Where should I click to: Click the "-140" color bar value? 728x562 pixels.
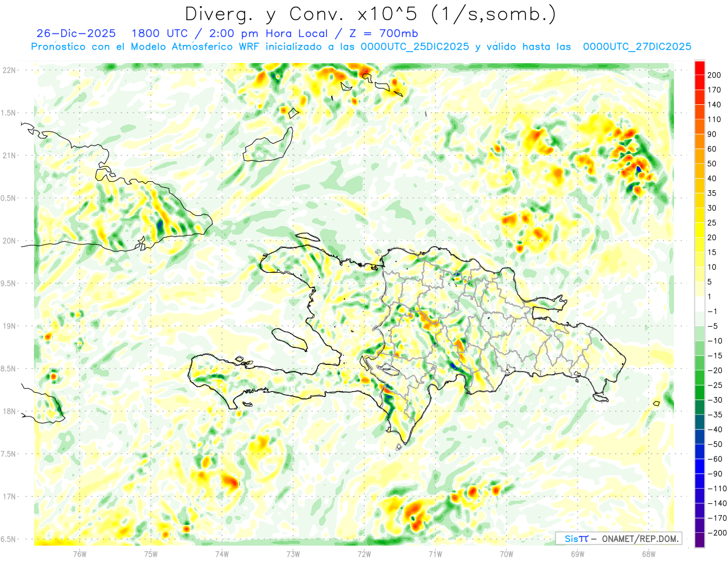click(718, 504)
